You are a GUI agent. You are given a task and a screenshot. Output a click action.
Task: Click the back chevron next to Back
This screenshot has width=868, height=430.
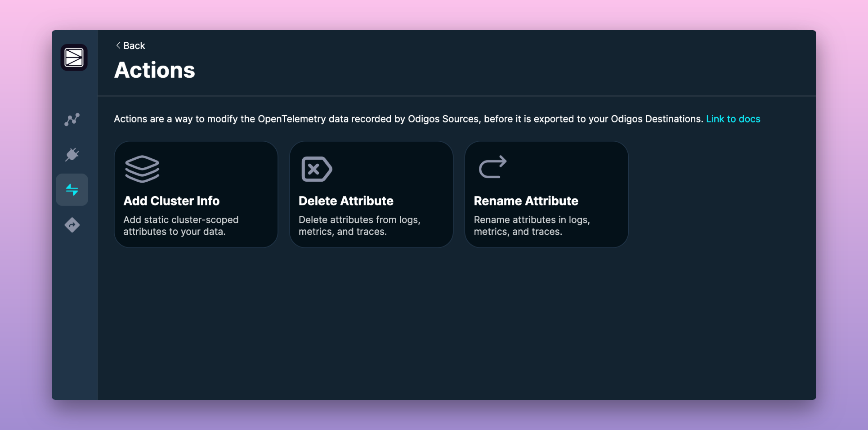pos(118,45)
